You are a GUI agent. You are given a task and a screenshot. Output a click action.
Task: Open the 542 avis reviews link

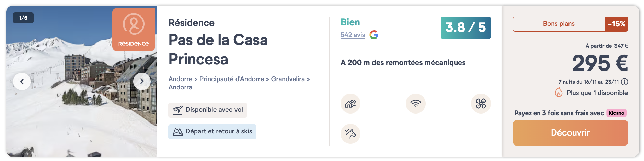(353, 35)
